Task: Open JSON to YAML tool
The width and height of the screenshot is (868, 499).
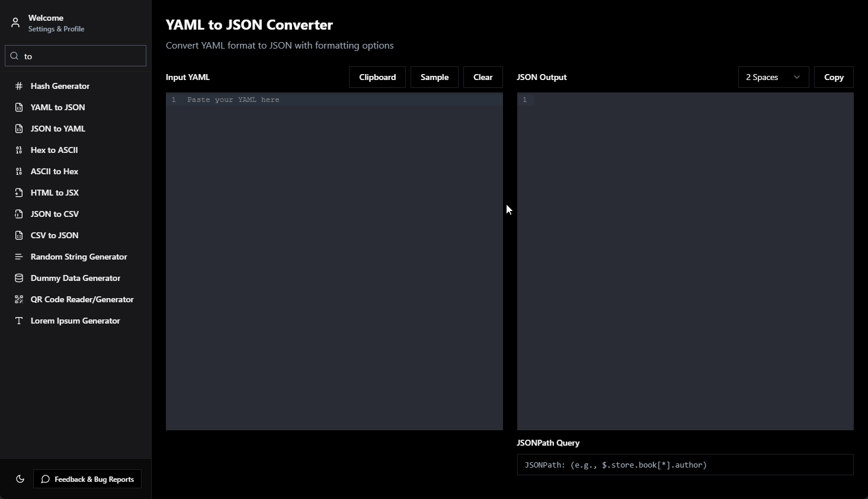Action: coord(58,129)
